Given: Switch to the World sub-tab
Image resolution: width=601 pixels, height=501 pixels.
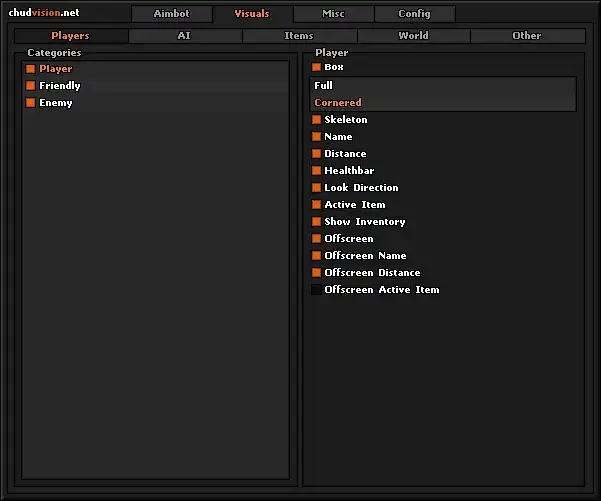Looking at the screenshot, I should (x=413, y=36).
